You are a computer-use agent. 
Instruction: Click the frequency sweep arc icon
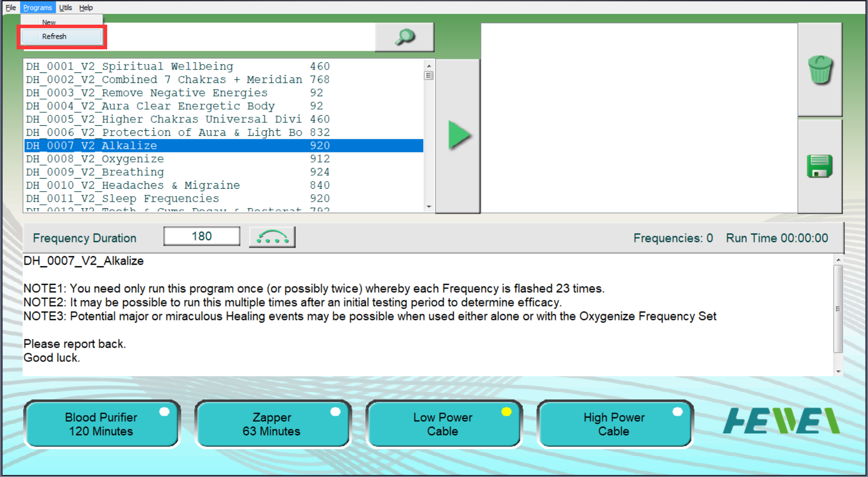(272, 237)
